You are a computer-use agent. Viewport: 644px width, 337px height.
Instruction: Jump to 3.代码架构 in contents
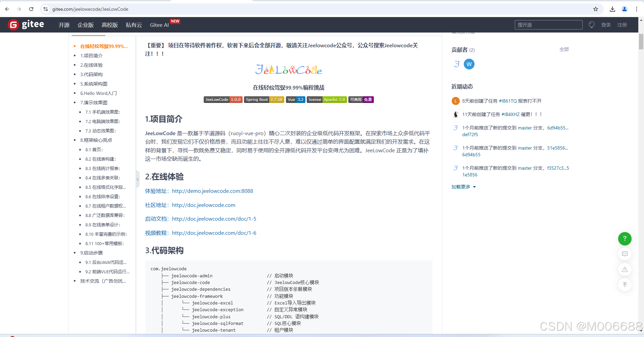91,74
